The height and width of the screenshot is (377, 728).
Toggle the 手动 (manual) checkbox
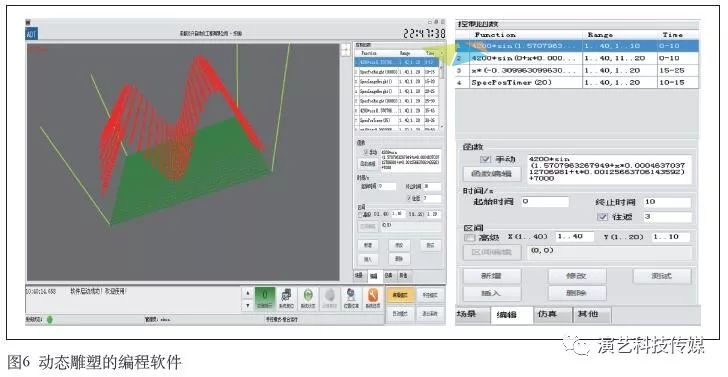pyautogui.click(x=485, y=159)
